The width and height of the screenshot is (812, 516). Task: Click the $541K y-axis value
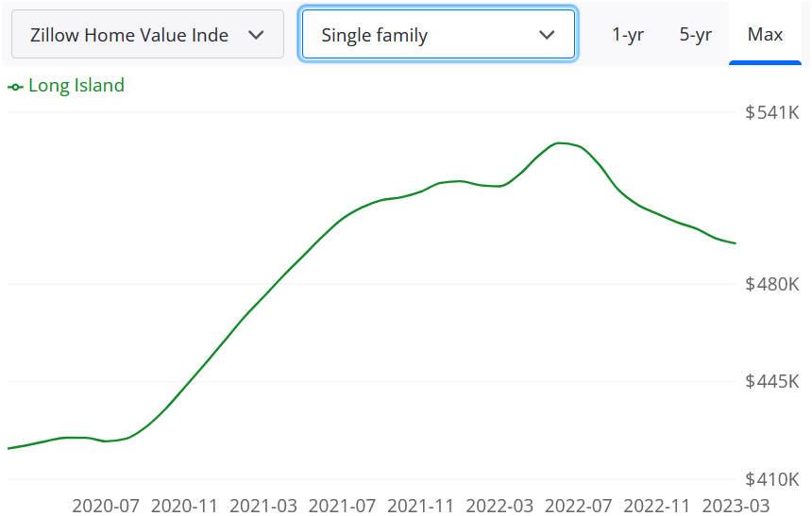[771, 113]
